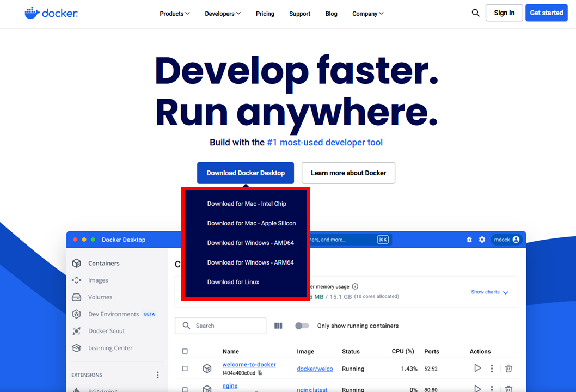Choose Download for Windows - ARM64
Viewport: 576px width, 392px height.
(x=250, y=262)
